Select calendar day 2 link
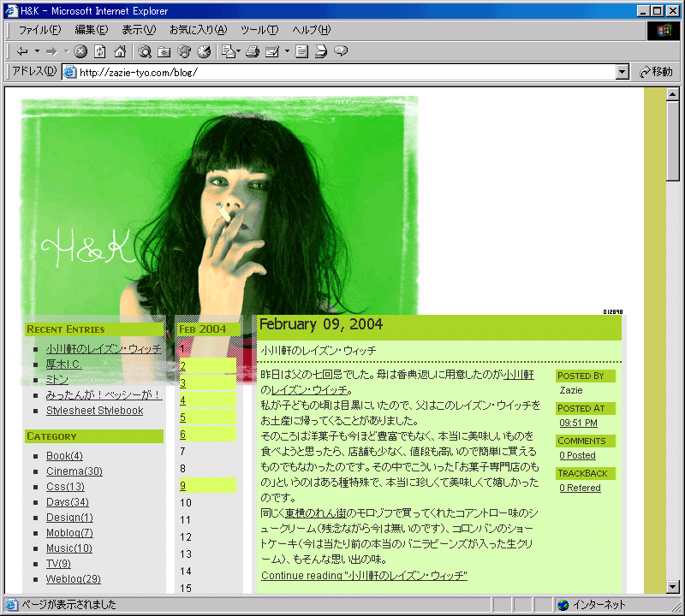The width and height of the screenshot is (685, 616). click(x=182, y=366)
